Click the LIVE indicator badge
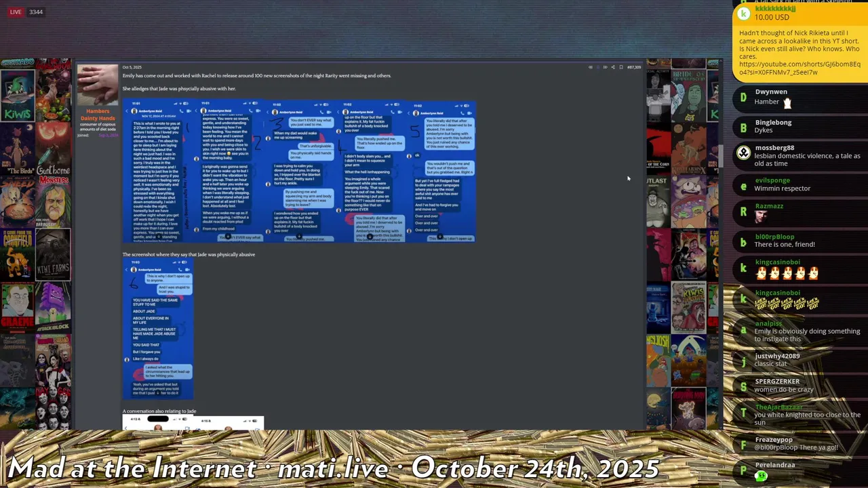Image resolution: width=868 pixels, height=488 pixels. click(x=16, y=12)
